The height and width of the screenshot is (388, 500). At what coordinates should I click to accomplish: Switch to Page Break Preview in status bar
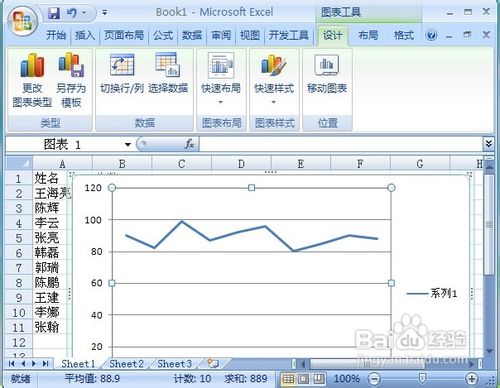[x=319, y=379]
